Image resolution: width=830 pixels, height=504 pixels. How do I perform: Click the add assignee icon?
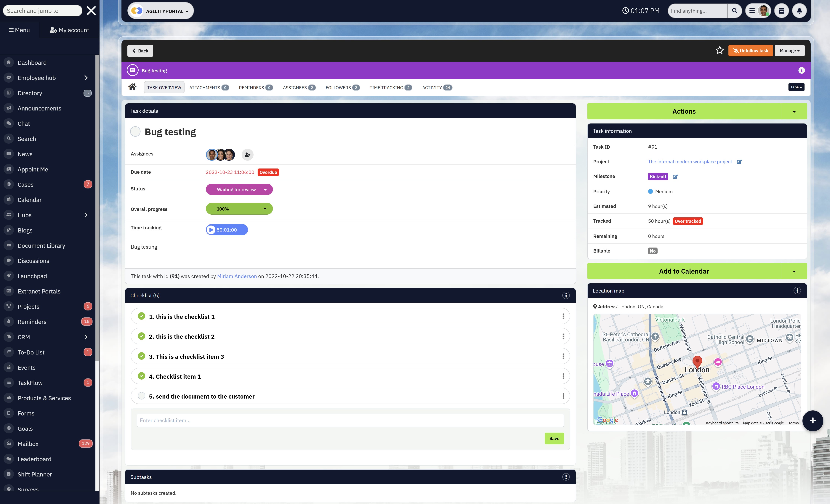(247, 155)
